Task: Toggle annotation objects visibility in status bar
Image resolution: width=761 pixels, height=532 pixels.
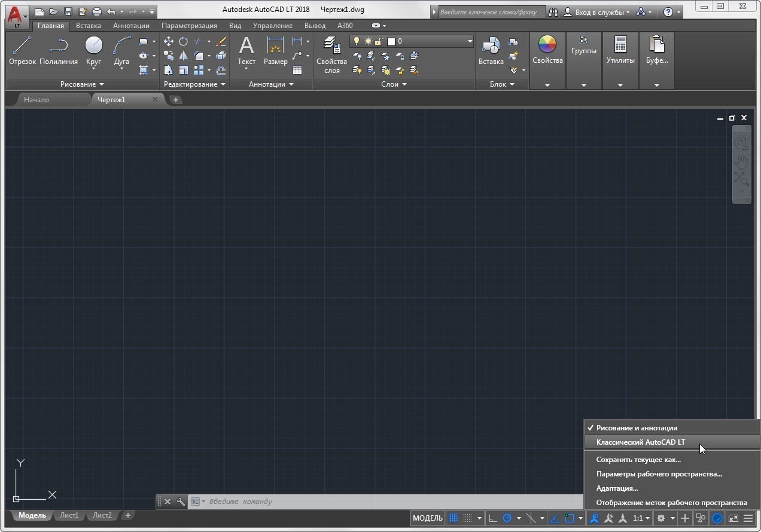Action: point(594,518)
